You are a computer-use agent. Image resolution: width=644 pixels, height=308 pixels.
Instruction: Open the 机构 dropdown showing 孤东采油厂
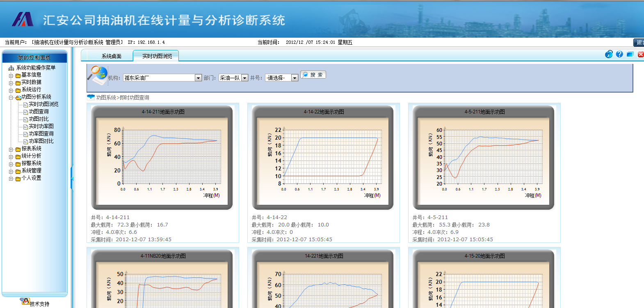[198, 78]
